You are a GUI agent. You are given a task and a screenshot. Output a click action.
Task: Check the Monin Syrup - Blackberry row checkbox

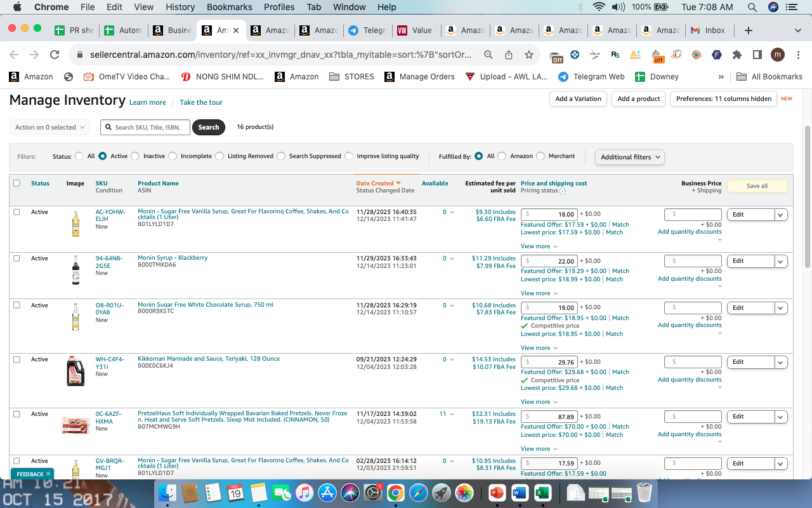point(17,258)
